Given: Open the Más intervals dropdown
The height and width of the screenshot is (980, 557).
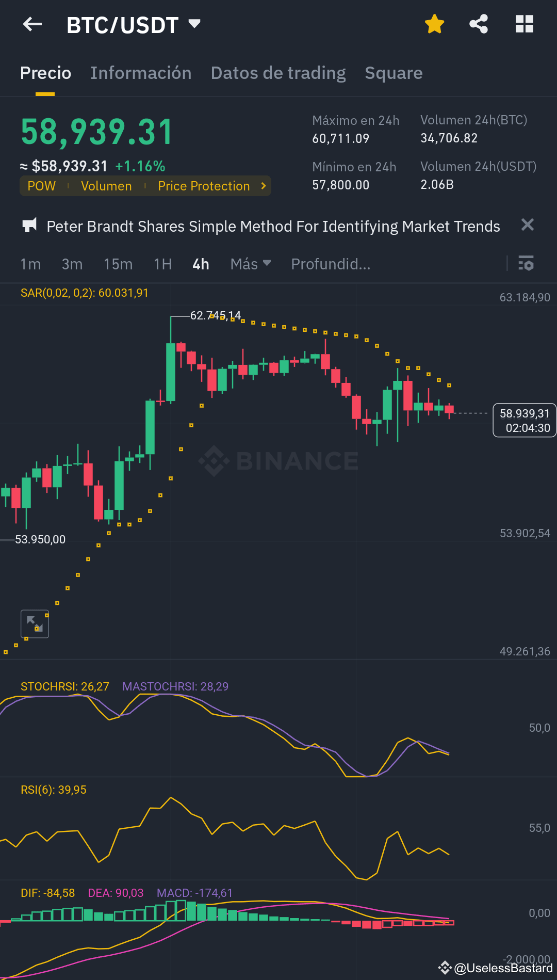Looking at the screenshot, I should tap(251, 264).
